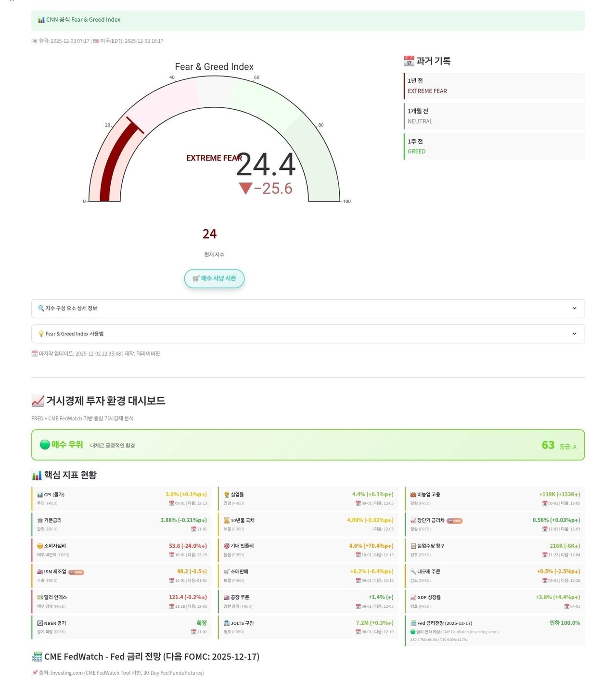Click the smiley icon on the 소비자심리 card

point(40,545)
